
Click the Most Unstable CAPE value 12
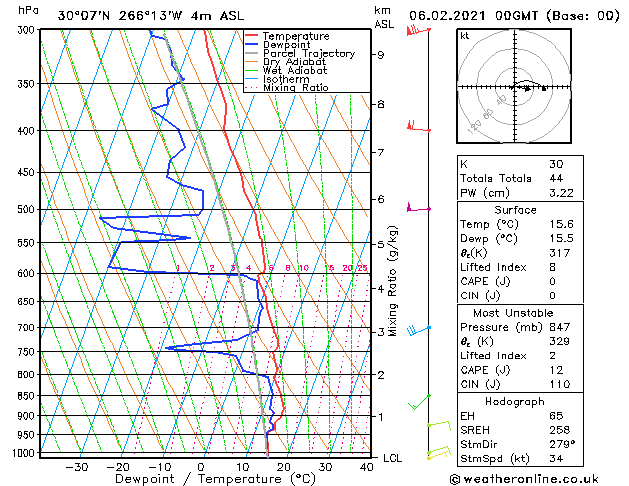click(x=556, y=370)
